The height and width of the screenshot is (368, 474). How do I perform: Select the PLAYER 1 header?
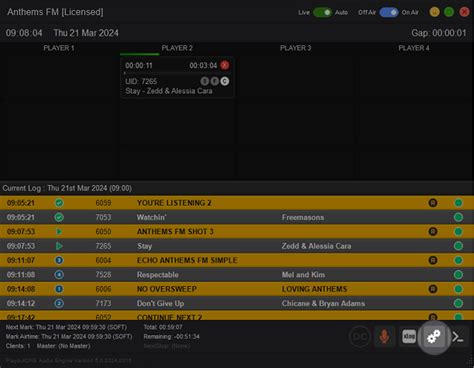59,48
